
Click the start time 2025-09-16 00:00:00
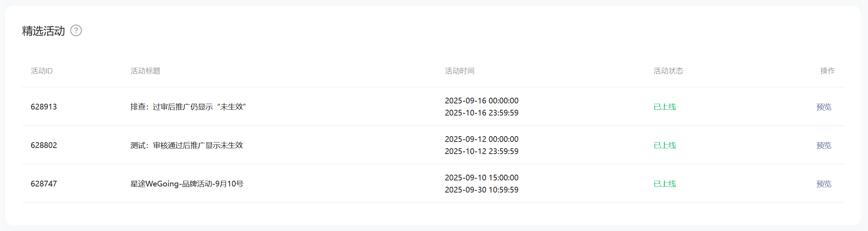[x=481, y=101]
